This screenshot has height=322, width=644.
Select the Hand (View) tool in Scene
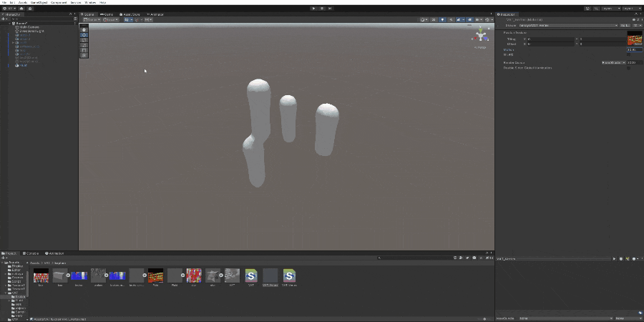(x=84, y=29)
